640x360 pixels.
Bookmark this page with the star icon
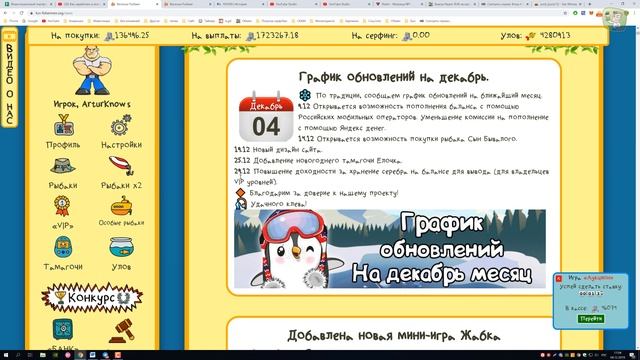[565, 13]
